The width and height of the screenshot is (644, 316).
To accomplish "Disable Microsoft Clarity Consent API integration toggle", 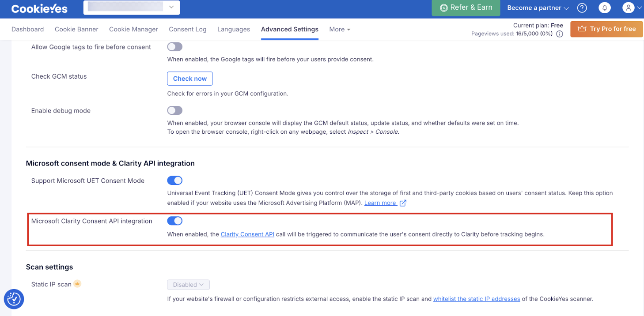I will pos(174,221).
